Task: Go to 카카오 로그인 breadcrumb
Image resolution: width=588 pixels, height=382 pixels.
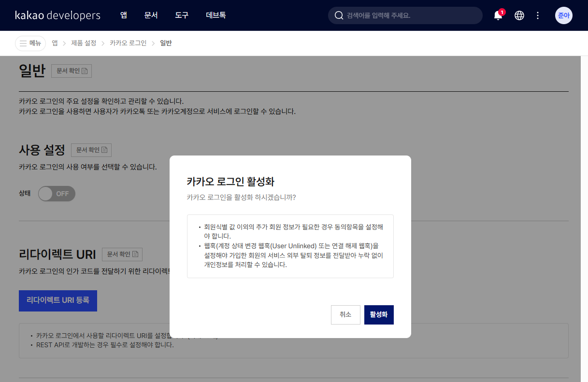Action: (128, 43)
